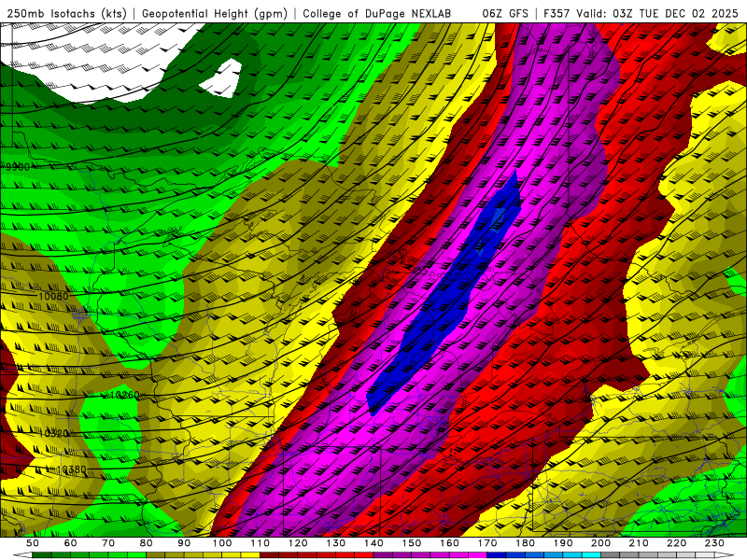Click the 10080 height contour label
The image size is (747, 560).
coord(53,296)
